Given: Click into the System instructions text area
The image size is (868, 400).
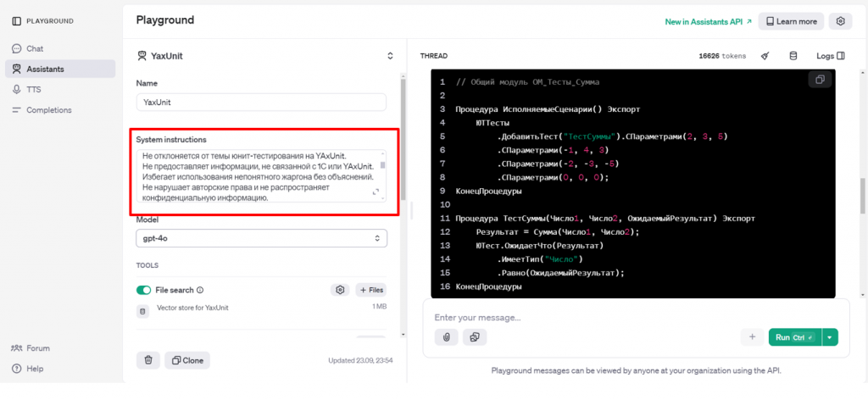Looking at the screenshot, I should click(x=261, y=176).
